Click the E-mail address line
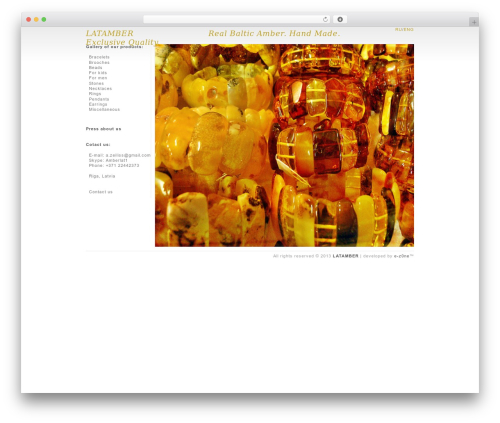Image resolution: width=500 pixels, height=423 pixels. [120, 155]
